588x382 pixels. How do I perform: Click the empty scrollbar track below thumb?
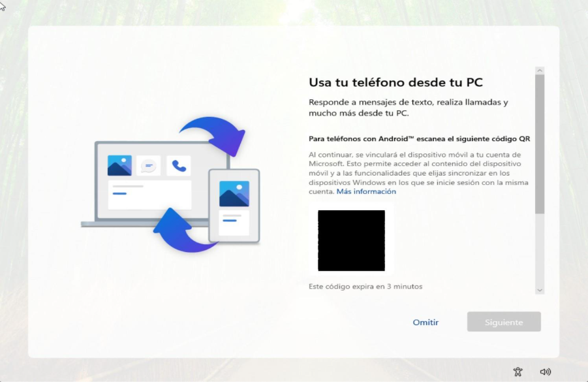pyautogui.click(x=540, y=251)
